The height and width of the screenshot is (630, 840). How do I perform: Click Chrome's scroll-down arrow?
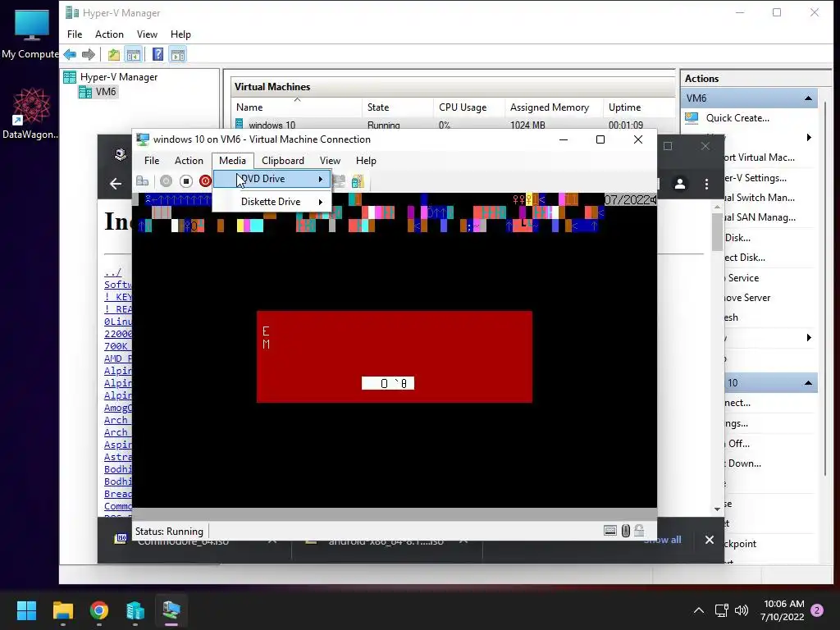717,509
